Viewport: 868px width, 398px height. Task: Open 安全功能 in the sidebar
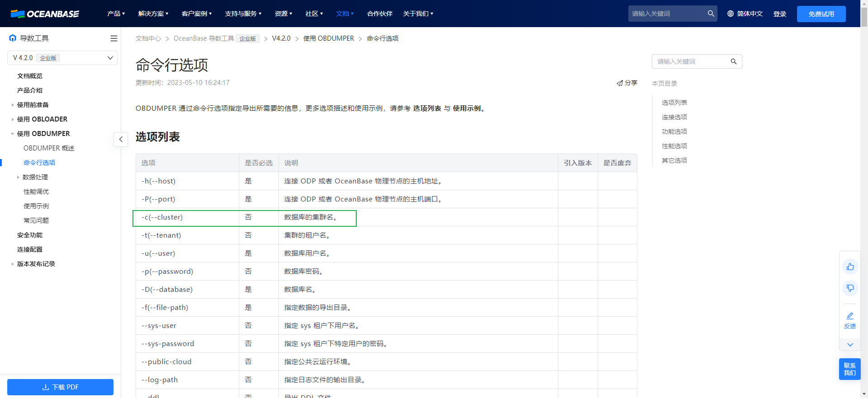(30, 235)
